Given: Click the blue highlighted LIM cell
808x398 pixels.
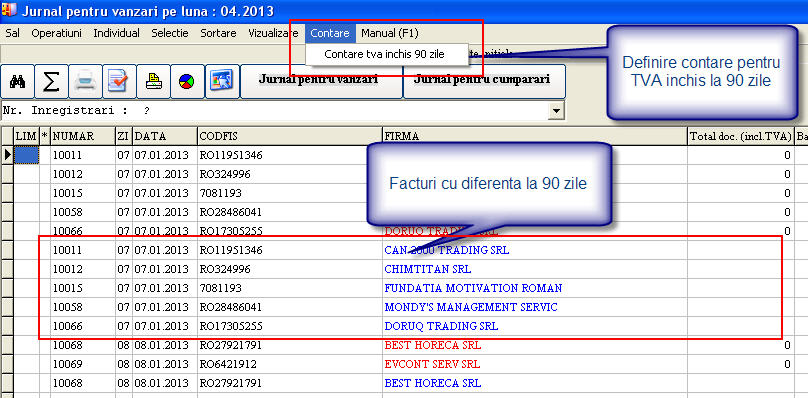Looking at the screenshot, I should point(26,155).
